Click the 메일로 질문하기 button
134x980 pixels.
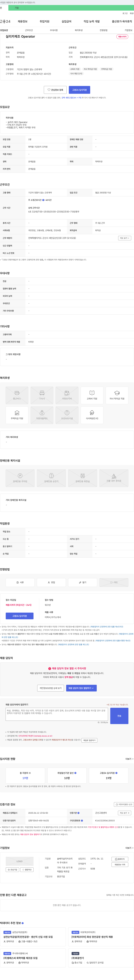pyautogui.click(x=89, y=740)
